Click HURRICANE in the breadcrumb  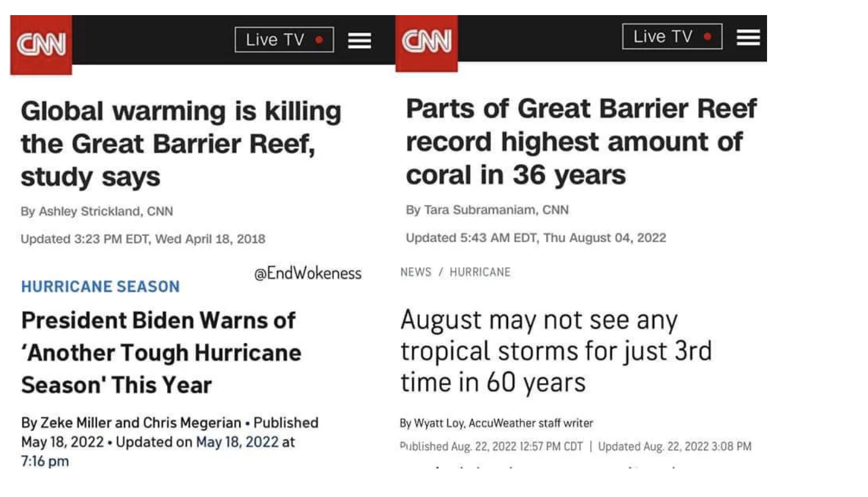click(x=480, y=272)
